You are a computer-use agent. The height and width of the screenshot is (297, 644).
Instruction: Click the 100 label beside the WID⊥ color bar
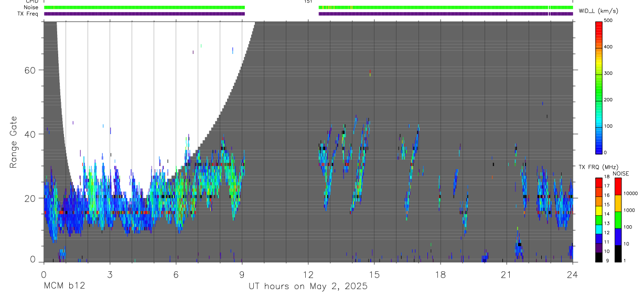tap(608, 126)
